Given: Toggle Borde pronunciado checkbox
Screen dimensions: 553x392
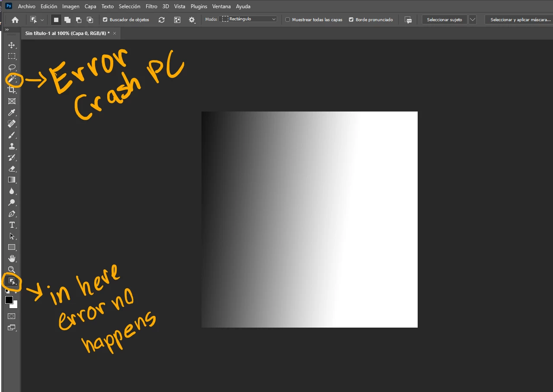Looking at the screenshot, I should tap(351, 20).
